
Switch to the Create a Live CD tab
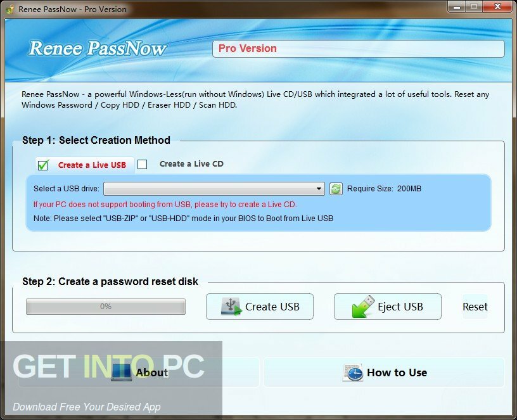pos(191,164)
